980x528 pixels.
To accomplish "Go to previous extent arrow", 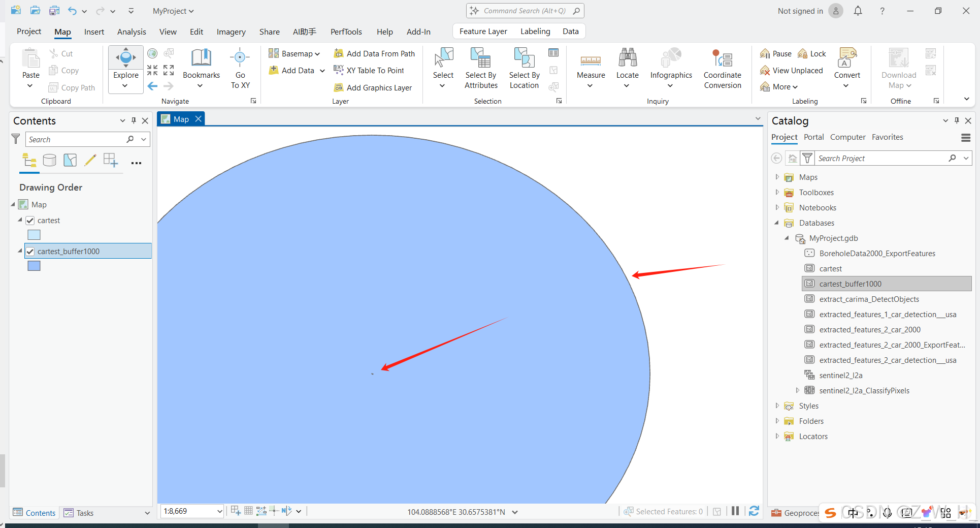I will coord(152,86).
